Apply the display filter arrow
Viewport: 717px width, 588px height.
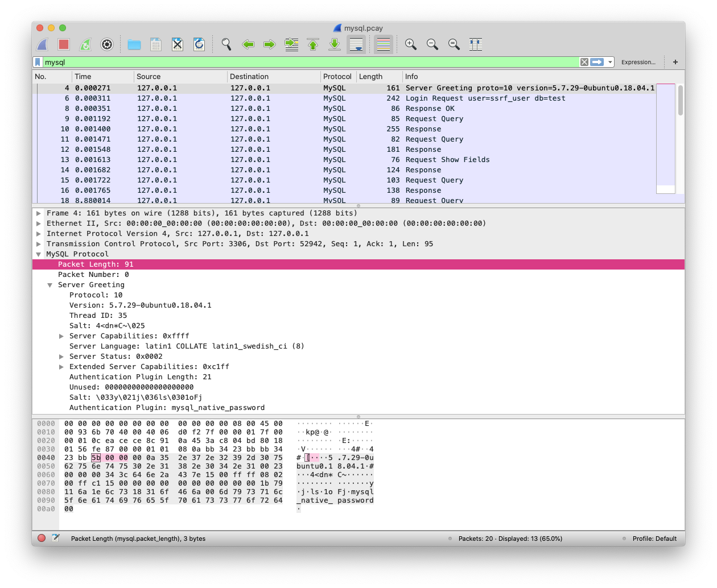[597, 62]
